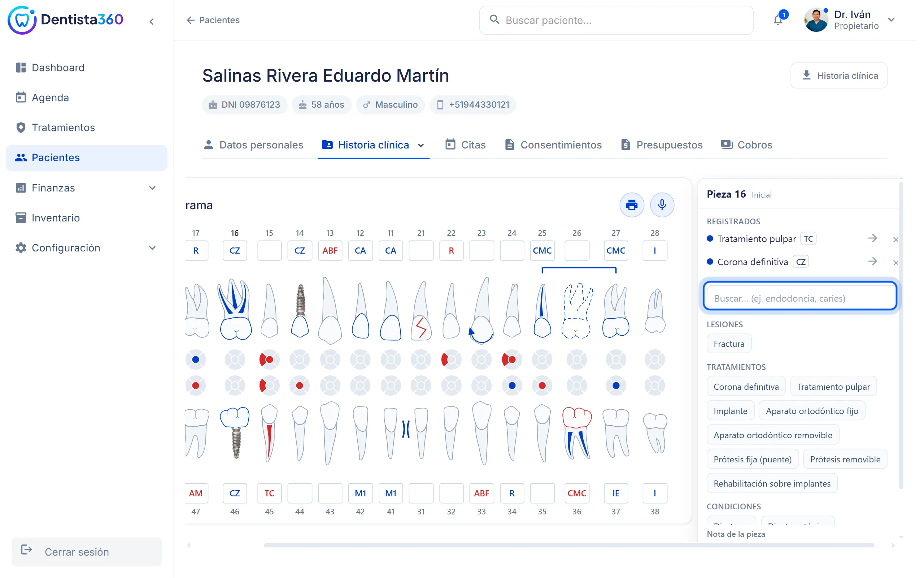Remove Tratamiento pulpar with its X
This screenshot has height=578, width=924.
tap(895, 239)
